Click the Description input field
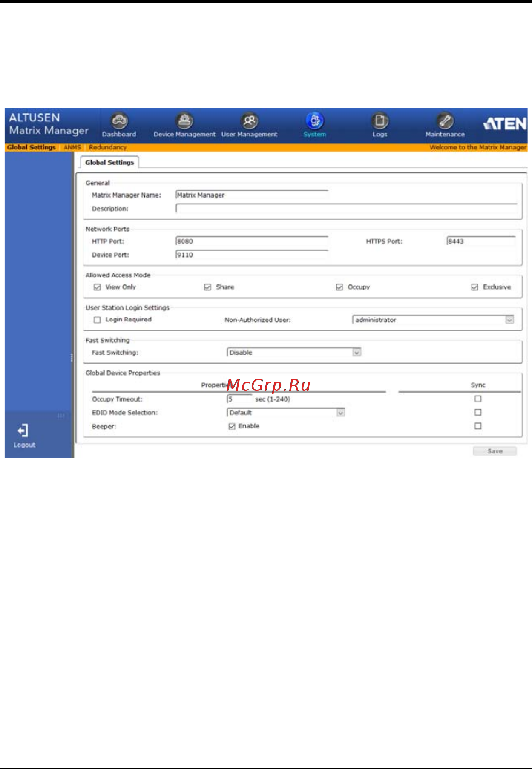Screen dimensions: 532x769 pyautogui.click(x=347, y=209)
